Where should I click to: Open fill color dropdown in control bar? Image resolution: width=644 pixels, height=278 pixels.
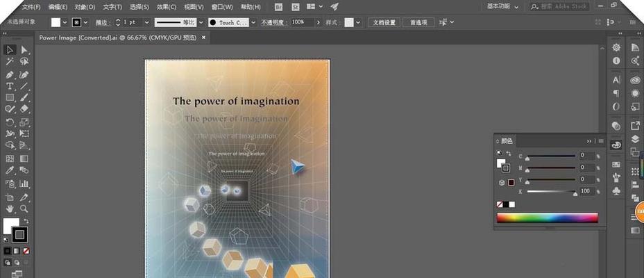pyautogui.click(x=65, y=22)
